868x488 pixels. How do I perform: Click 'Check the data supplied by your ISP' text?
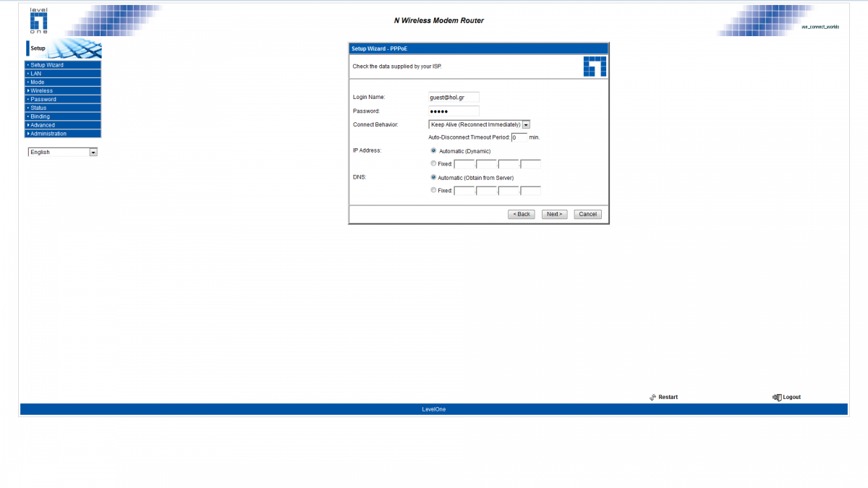coord(396,66)
